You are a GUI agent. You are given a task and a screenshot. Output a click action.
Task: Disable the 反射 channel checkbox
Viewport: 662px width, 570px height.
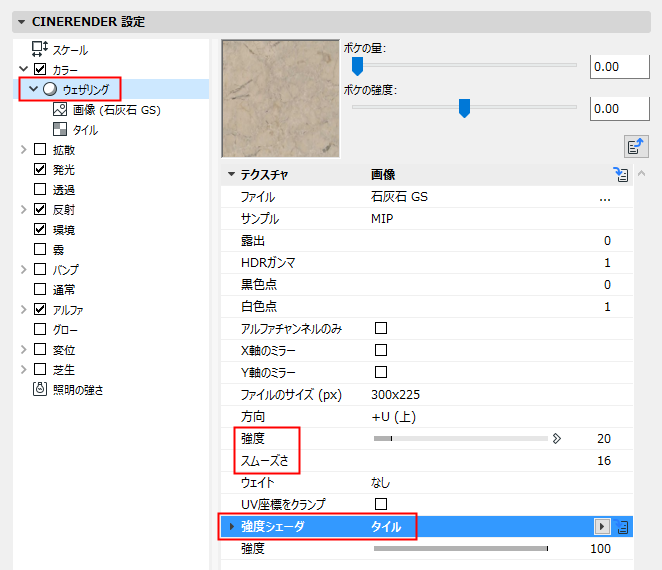40,209
